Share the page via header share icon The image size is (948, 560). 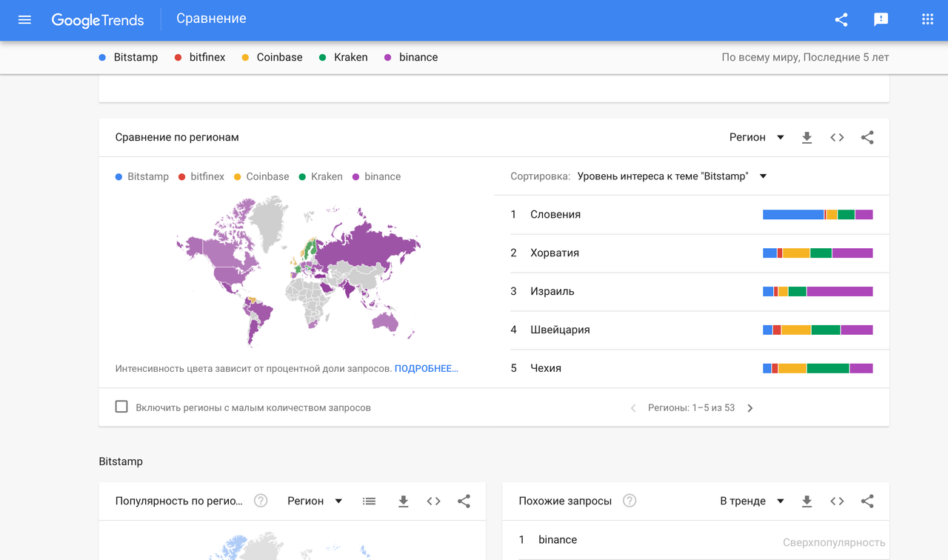(x=841, y=20)
